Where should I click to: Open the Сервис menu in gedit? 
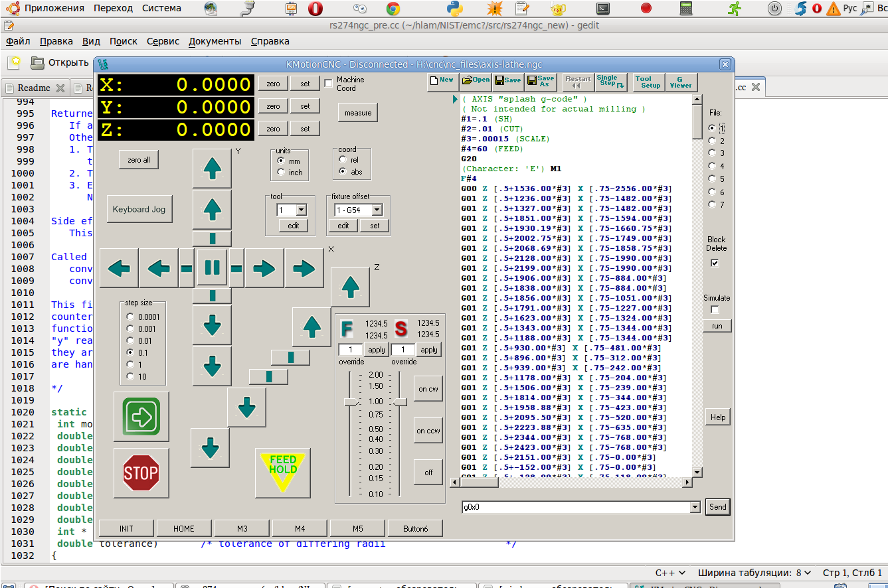click(x=163, y=41)
